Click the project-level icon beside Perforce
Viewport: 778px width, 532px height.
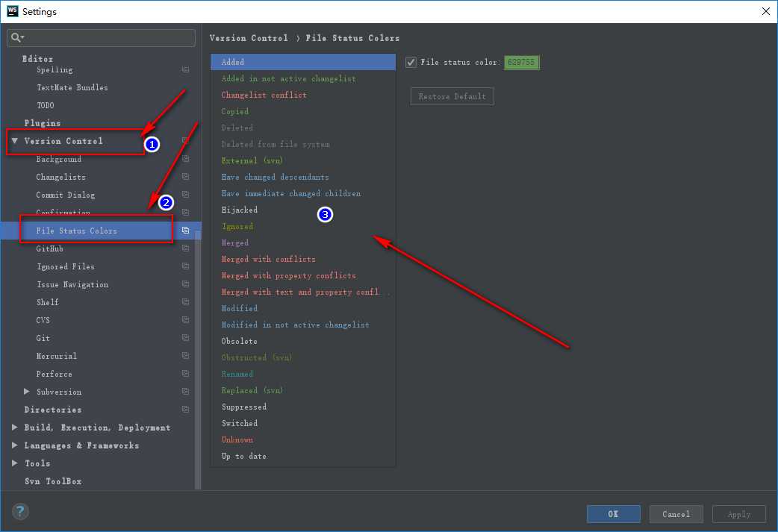(186, 374)
